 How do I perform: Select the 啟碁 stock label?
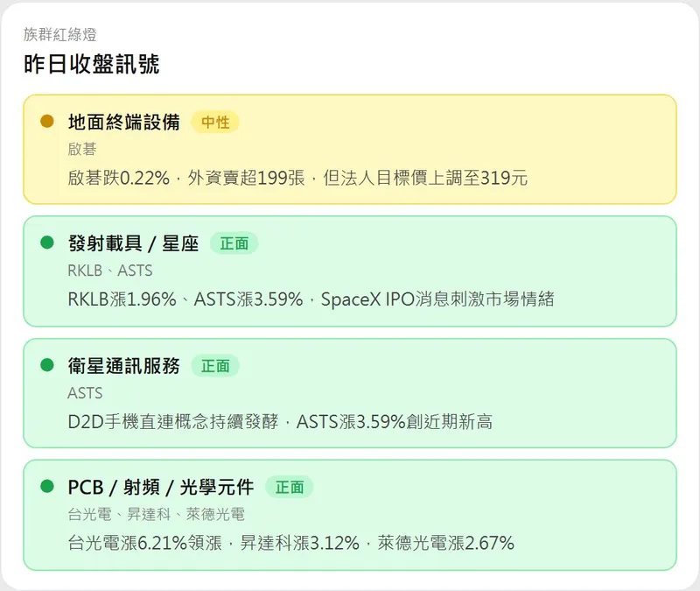(82, 150)
